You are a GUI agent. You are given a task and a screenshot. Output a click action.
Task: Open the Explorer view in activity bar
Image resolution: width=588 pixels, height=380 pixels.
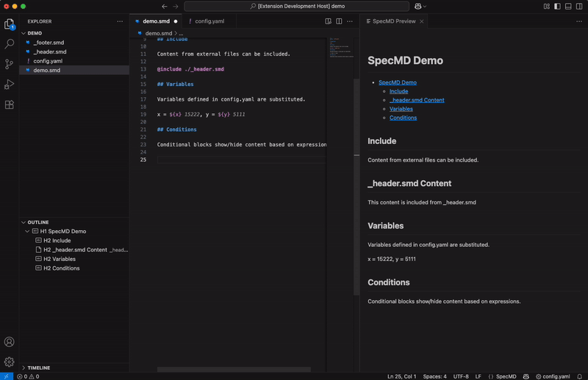pyautogui.click(x=10, y=24)
